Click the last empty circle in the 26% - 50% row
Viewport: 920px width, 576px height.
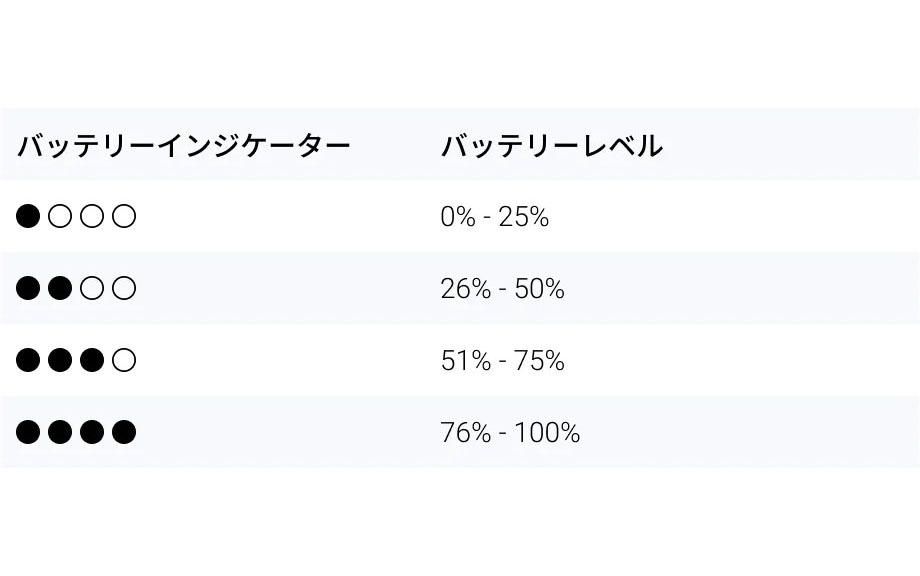(123, 289)
